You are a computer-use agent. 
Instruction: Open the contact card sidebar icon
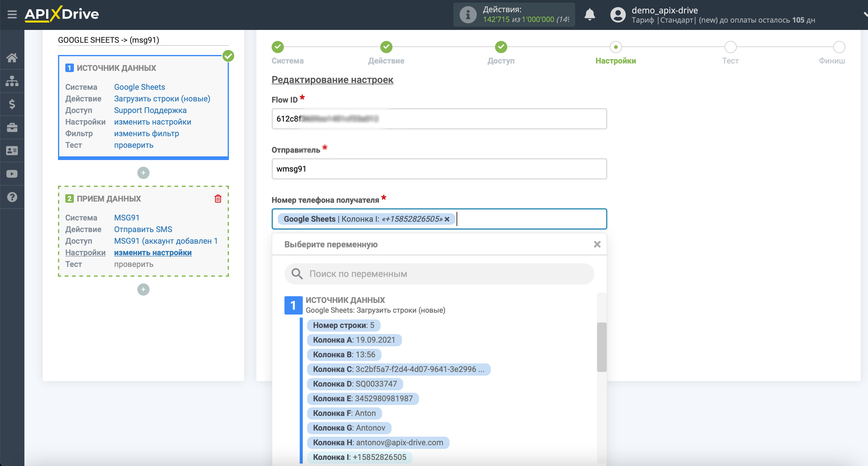tap(12, 151)
